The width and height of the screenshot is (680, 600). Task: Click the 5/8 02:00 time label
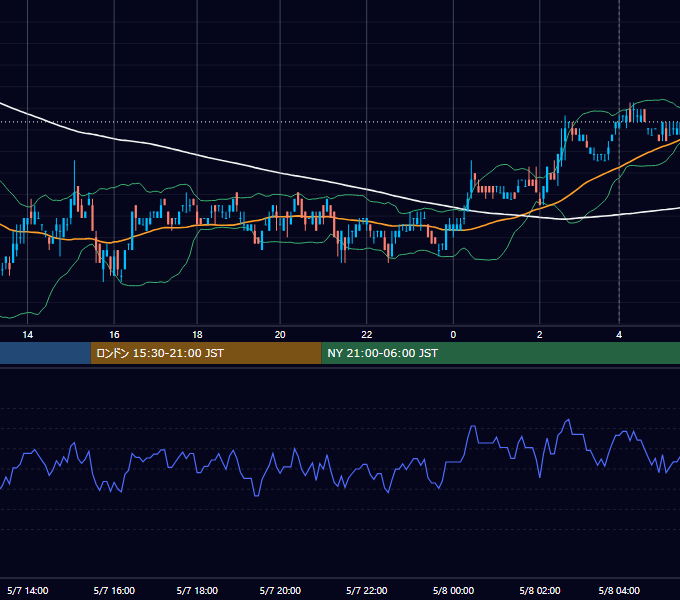tap(540, 590)
